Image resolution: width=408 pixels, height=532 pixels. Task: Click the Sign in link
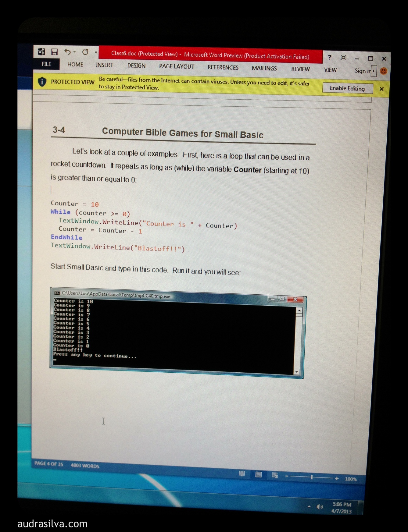pos(363,71)
